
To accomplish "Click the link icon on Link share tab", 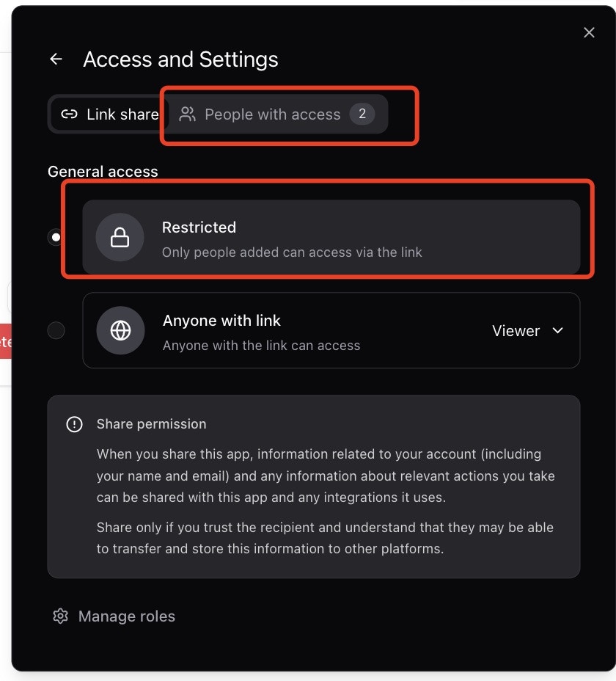I will click(69, 114).
